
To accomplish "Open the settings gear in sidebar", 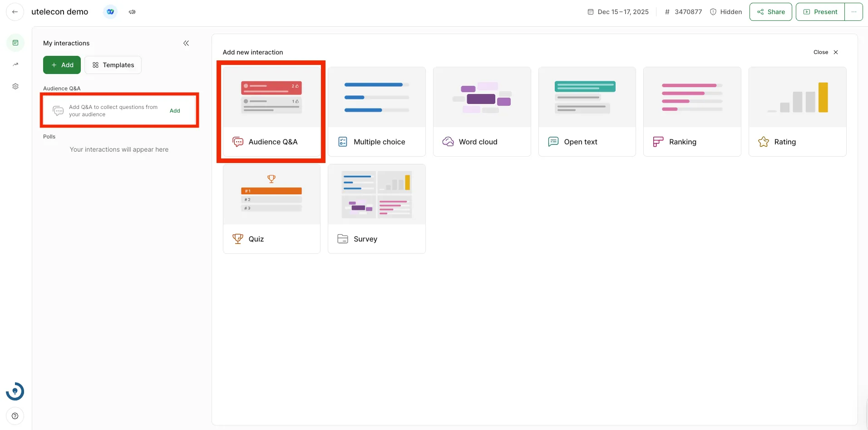I will tap(15, 86).
